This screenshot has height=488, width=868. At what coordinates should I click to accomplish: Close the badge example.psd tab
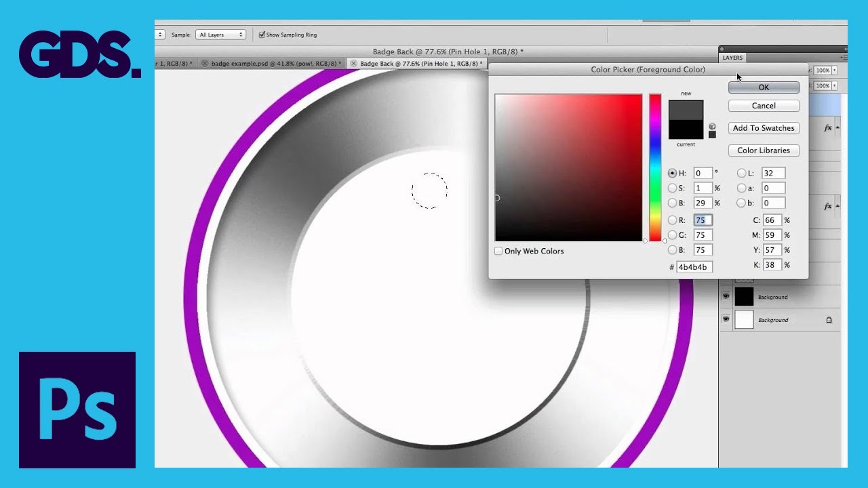click(205, 64)
